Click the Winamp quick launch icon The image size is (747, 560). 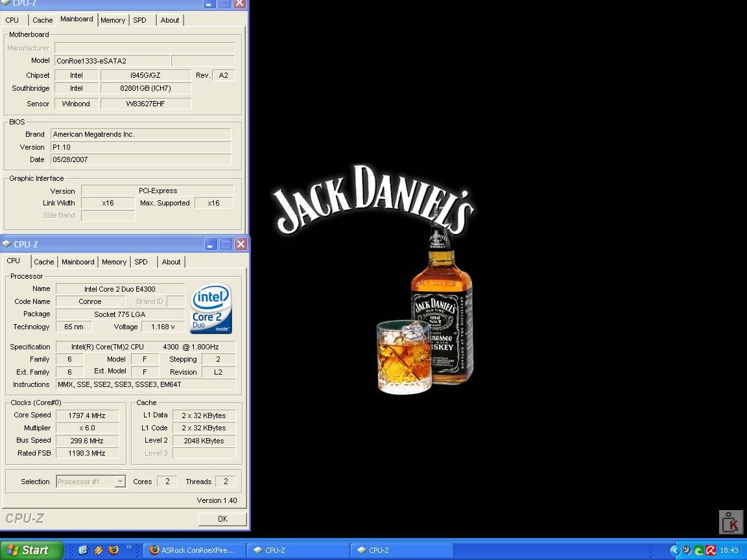click(x=98, y=550)
